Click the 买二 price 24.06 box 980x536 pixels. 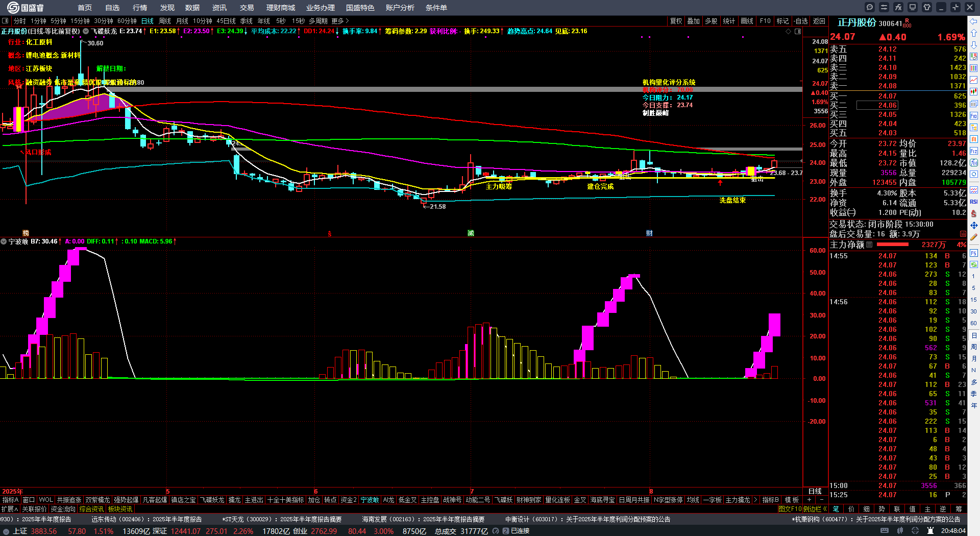click(877, 105)
